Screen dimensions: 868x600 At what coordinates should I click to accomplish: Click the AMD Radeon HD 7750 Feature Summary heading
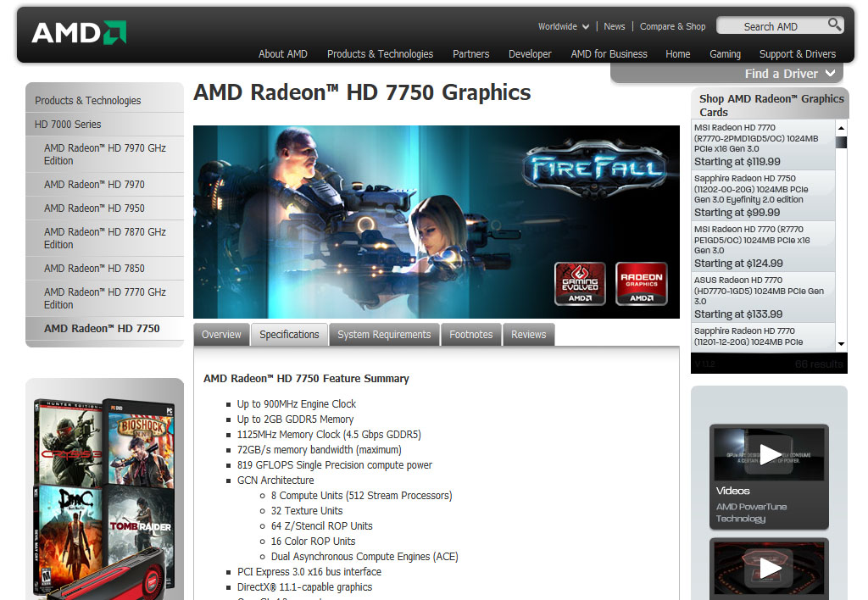point(306,379)
